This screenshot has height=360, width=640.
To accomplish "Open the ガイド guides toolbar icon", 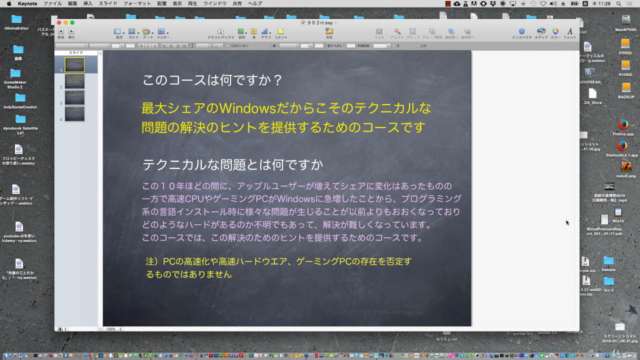I will tap(132, 32).
